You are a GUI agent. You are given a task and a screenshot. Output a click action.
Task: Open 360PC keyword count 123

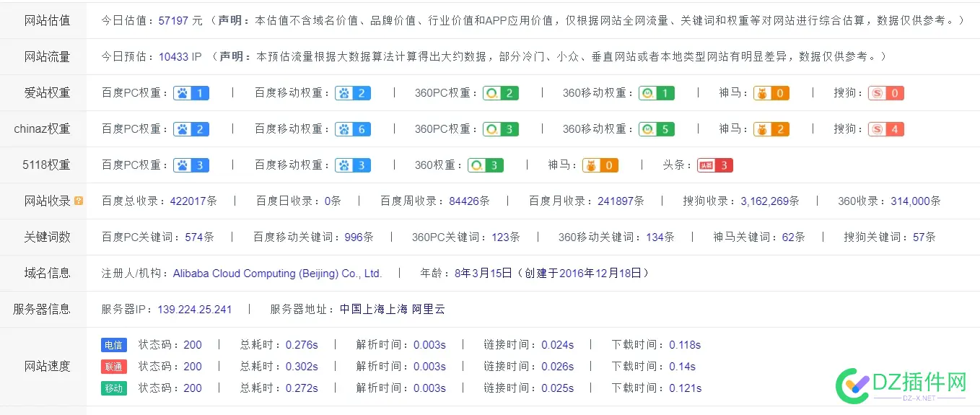pyautogui.click(x=500, y=237)
